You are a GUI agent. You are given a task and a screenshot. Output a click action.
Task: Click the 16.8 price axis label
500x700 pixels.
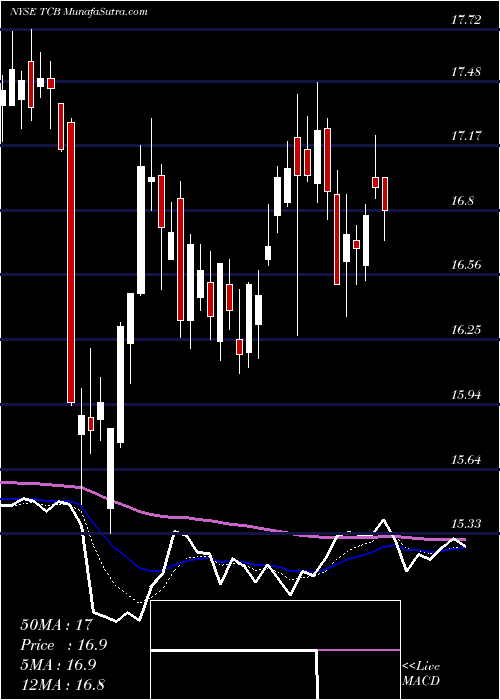tap(462, 201)
